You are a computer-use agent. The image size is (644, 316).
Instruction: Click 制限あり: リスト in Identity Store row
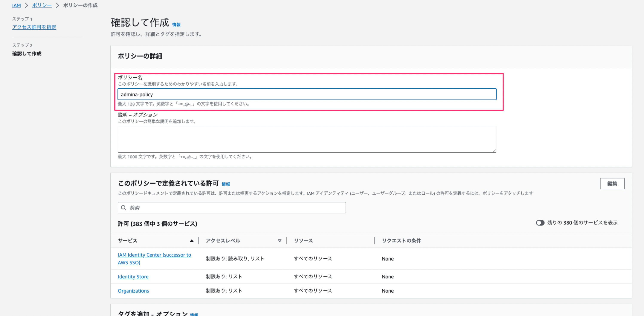point(224,276)
